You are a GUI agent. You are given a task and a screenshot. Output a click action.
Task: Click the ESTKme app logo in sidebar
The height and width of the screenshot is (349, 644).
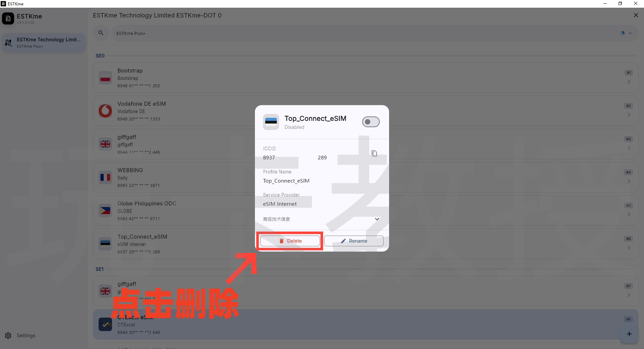[8, 19]
